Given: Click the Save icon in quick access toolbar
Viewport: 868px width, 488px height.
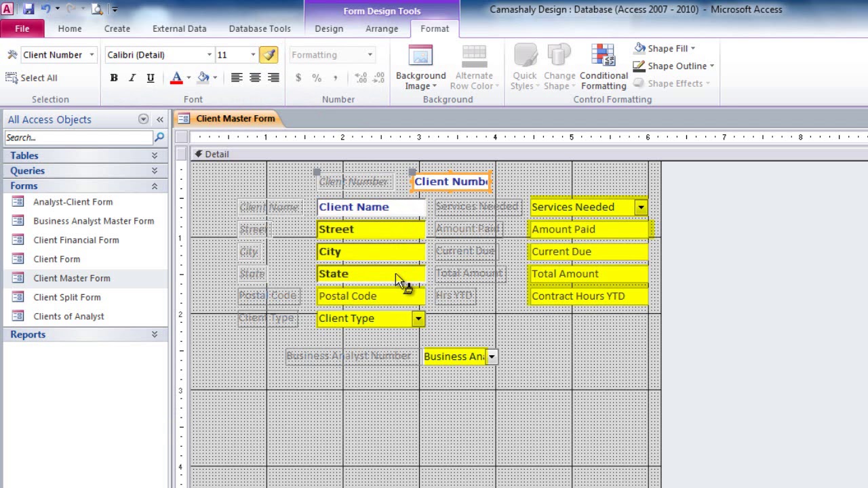Looking at the screenshot, I should point(28,9).
